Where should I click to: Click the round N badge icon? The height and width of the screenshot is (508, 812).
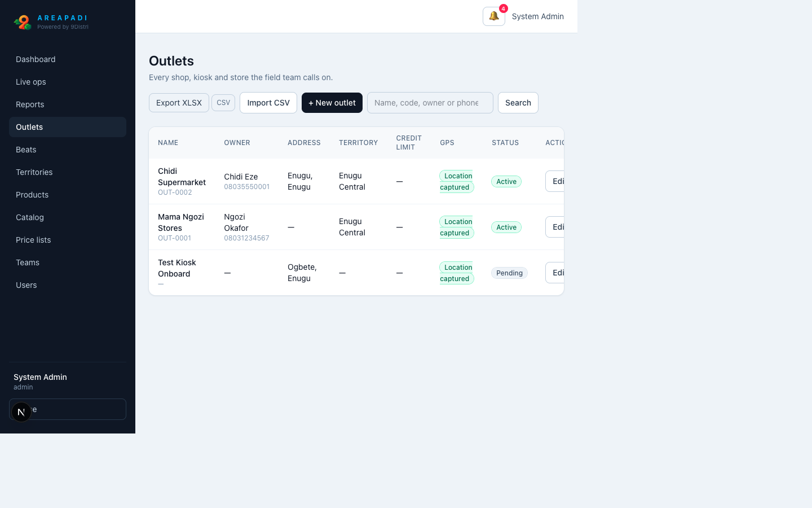coord(21,412)
